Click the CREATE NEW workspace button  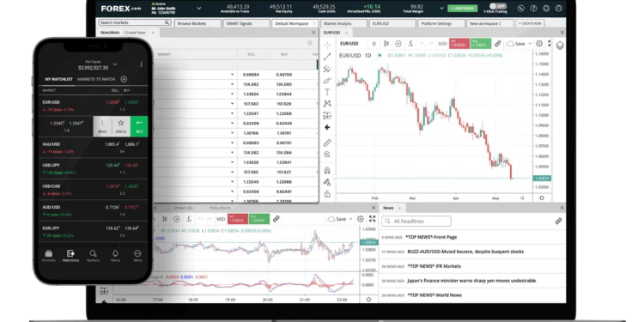point(531,23)
